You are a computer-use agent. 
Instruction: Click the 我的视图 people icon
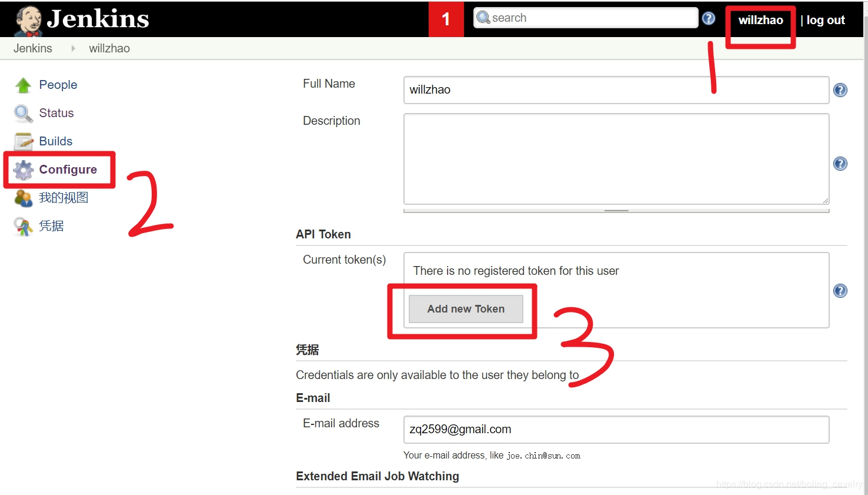(24, 198)
